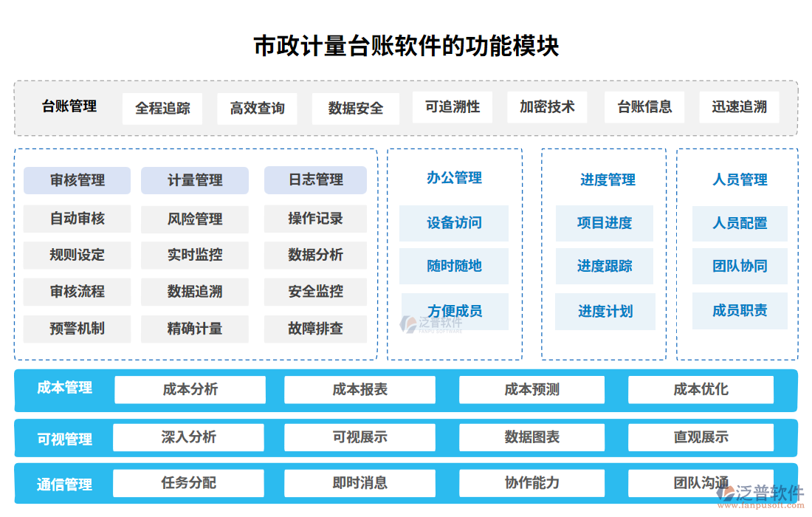Enable 实时监控 under 计量管理
Image resolution: width=812 pixels, height=517 pixels.
pyautogui.click(x=196, y=255)
